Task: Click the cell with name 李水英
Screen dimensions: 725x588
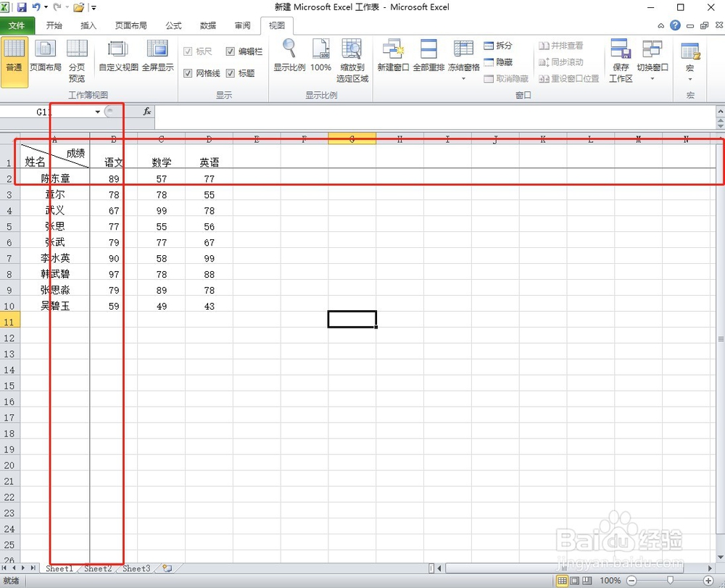Action: point(55,258)
